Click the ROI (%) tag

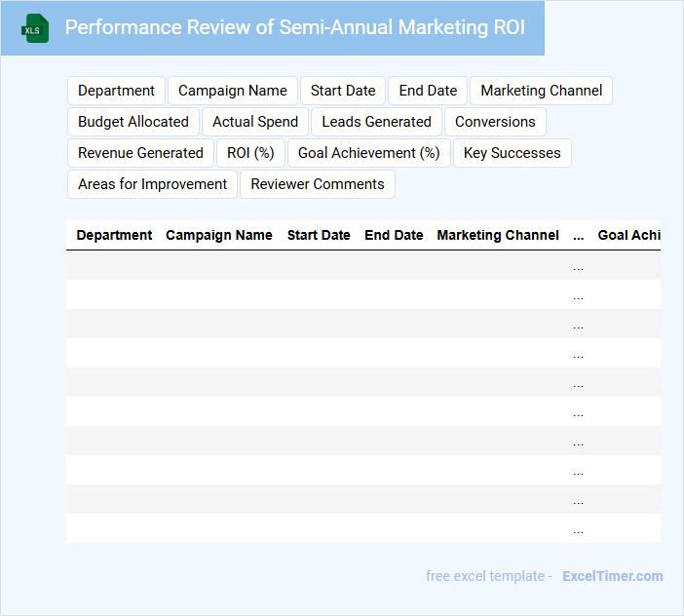[x=250, y=153]
